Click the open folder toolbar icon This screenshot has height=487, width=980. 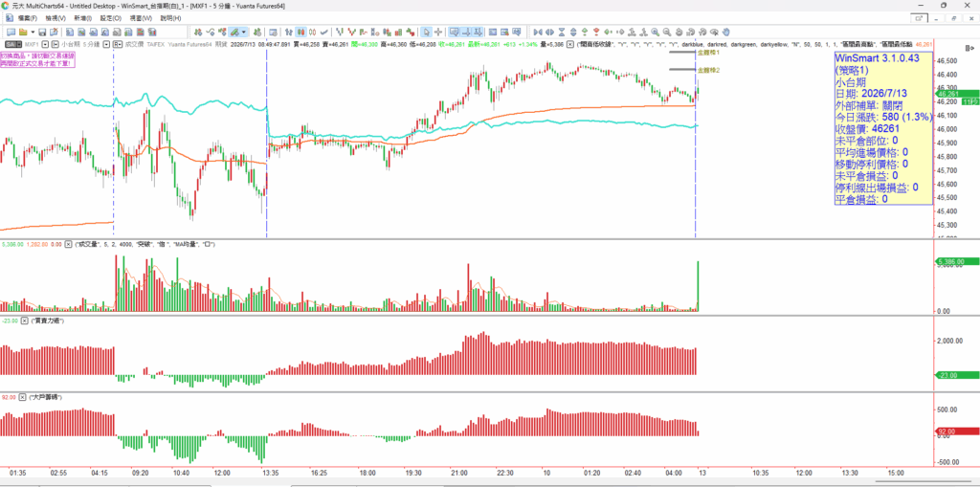23,32
